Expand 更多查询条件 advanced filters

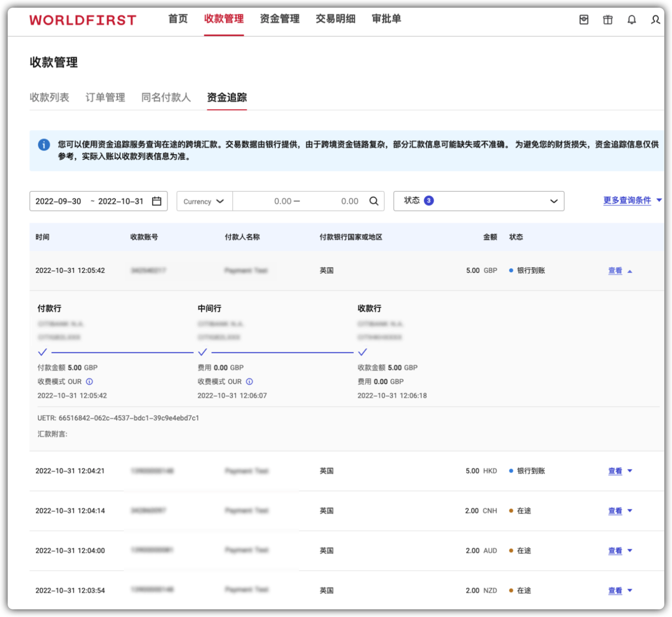point(632,201)
